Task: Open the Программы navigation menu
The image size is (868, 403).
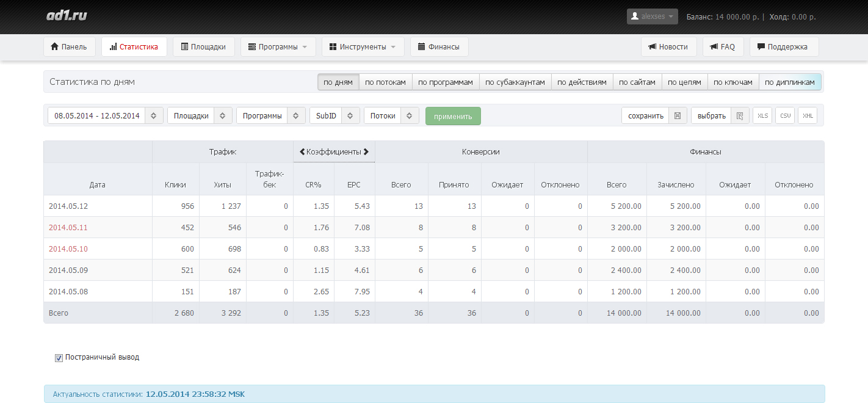Action: (x=278, y=47)
